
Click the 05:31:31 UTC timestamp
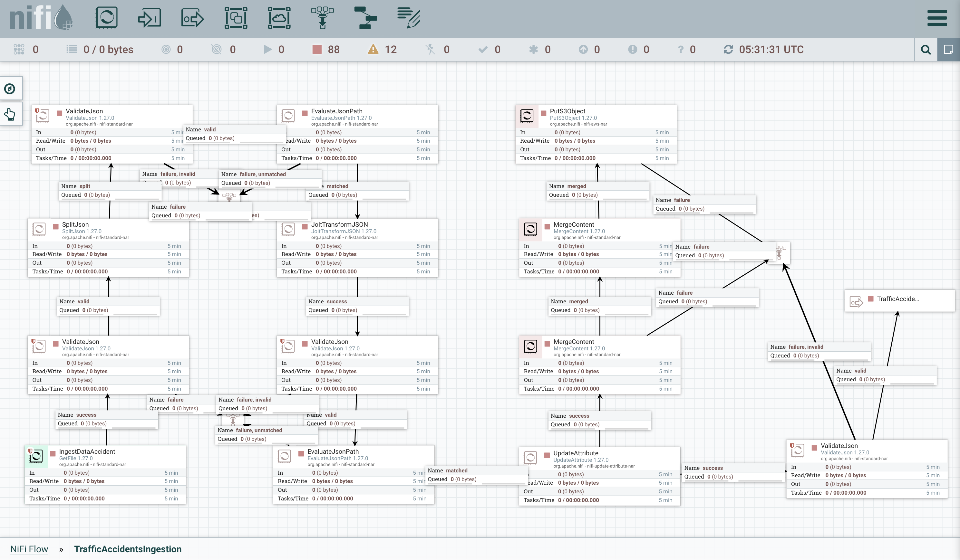coord(771,50)
